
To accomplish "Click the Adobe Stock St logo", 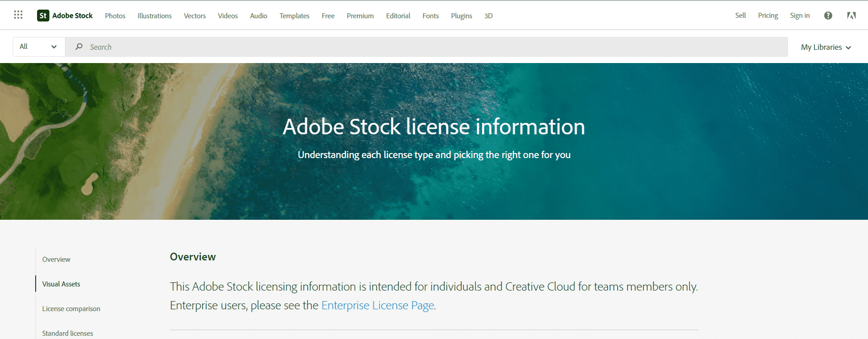I will tap(43, 16).
